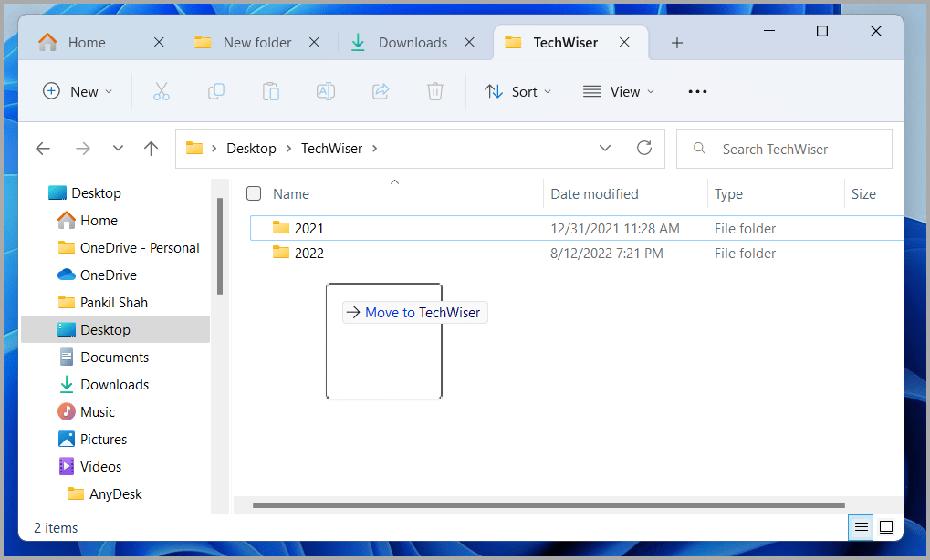Switch to large thumbnails view in status bar
Image resolution: width=930 pixels, height=560 pixels.
886,527
